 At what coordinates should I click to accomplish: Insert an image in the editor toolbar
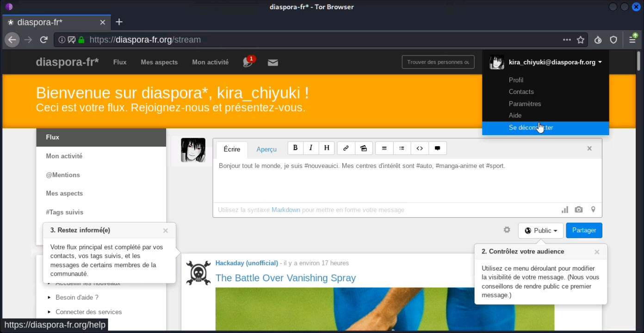[x=364, y=148]
